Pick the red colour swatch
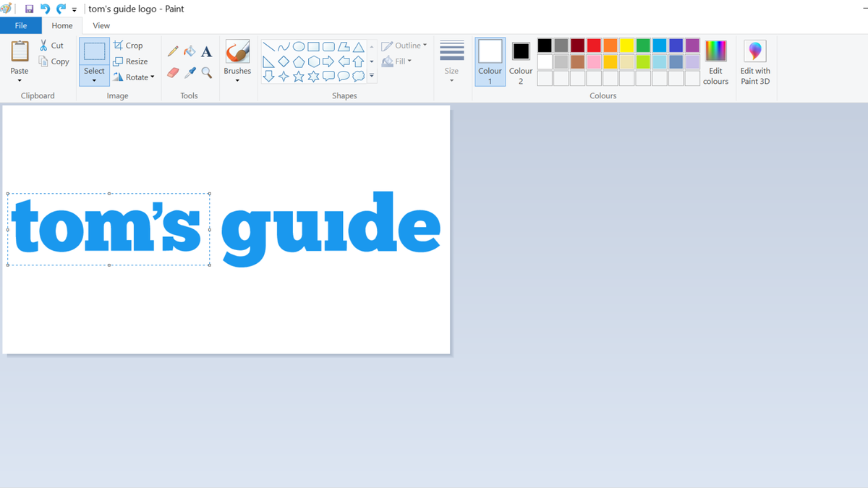Screen dimensions: 868x488 click(595, 45)
